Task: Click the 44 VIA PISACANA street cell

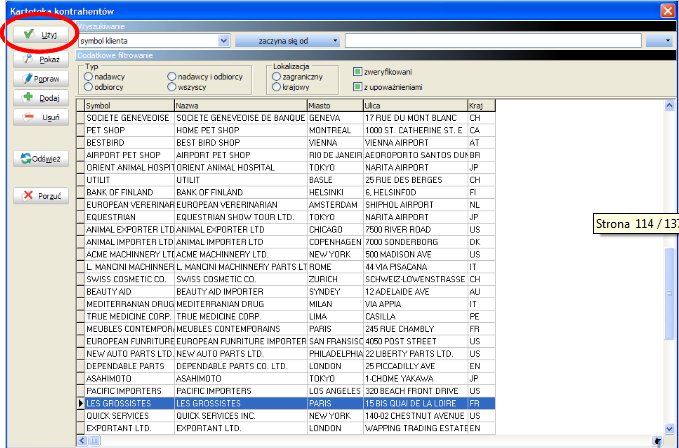Action: tap(415, 267)
